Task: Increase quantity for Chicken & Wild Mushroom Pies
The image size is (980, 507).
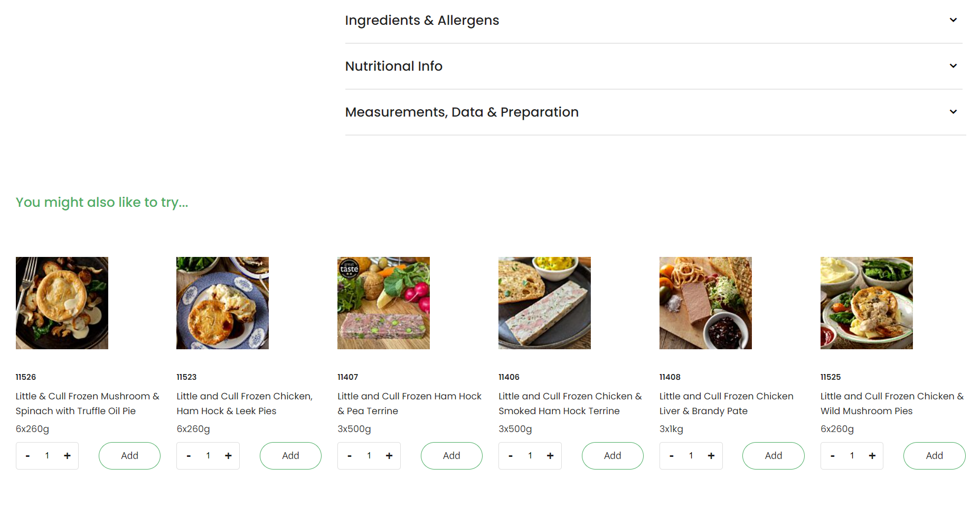Action: (872, 456)
